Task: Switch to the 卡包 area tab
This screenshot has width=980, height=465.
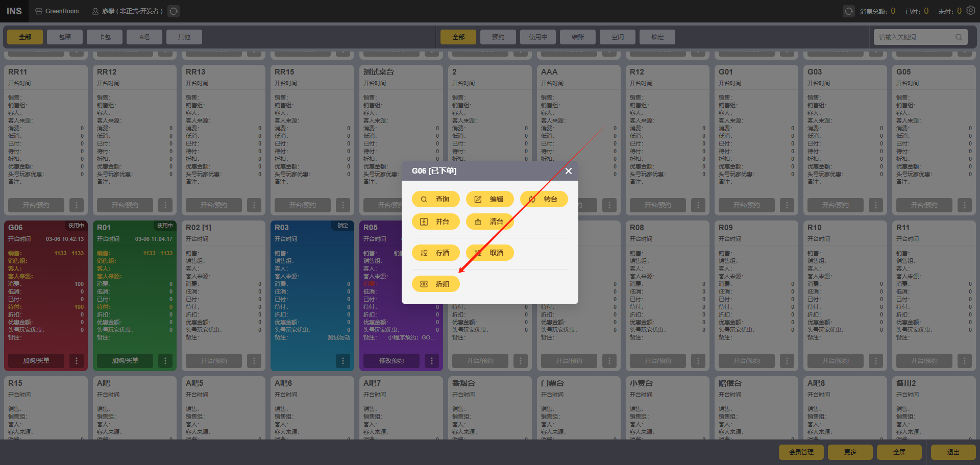Action: (105, 37)
